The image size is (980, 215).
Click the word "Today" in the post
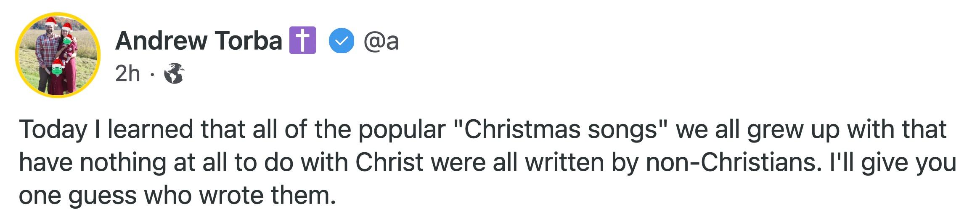(52, 129)
